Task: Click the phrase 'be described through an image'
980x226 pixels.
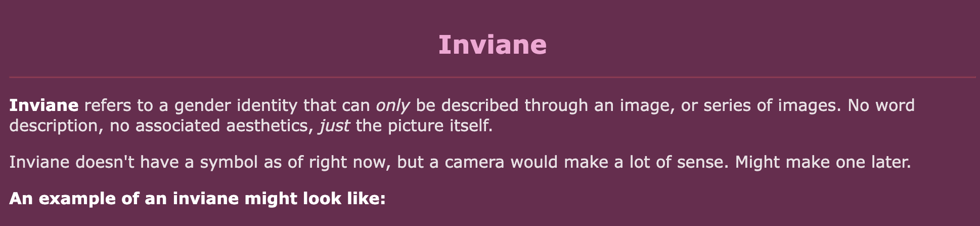Action: 545,105
